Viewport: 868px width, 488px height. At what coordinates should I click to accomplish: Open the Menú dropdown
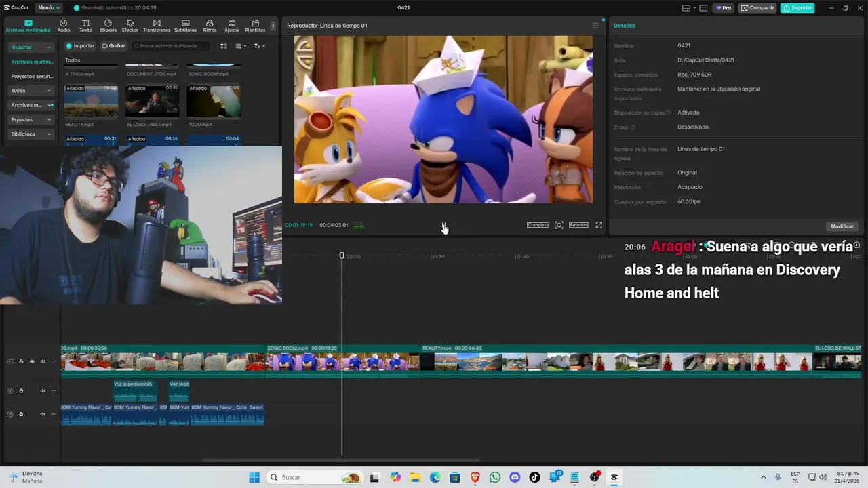point(48,8)
